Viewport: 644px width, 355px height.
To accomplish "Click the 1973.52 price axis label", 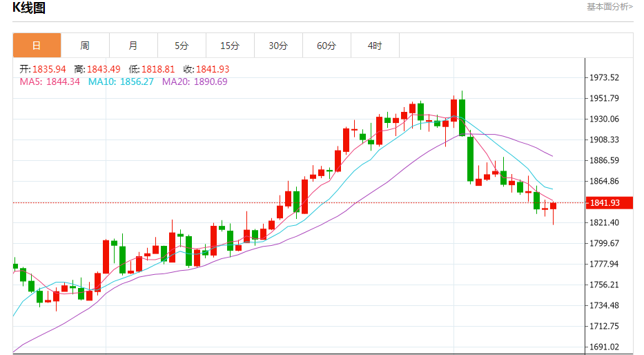I will [x=605, y=77].
